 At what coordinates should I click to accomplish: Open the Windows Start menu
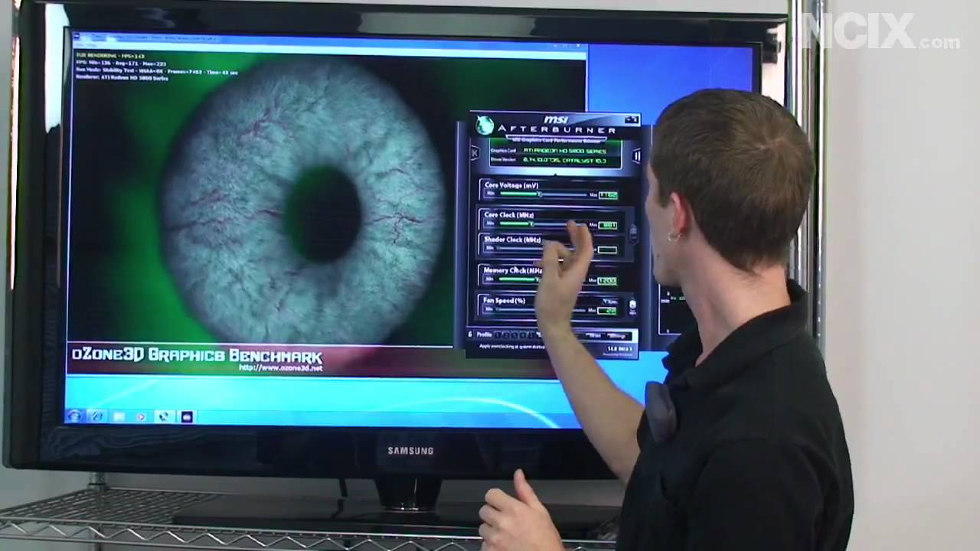click(x=75, y=416)
